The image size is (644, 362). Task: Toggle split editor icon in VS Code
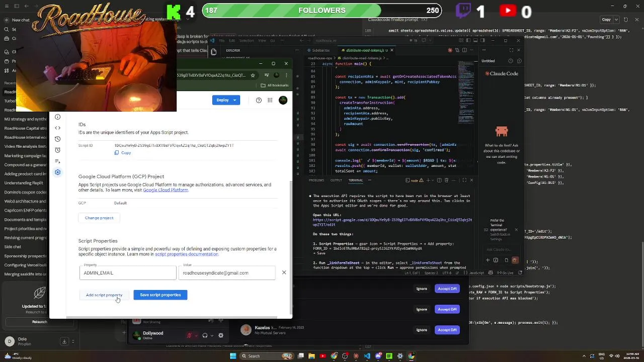click(x=464, y=50)
